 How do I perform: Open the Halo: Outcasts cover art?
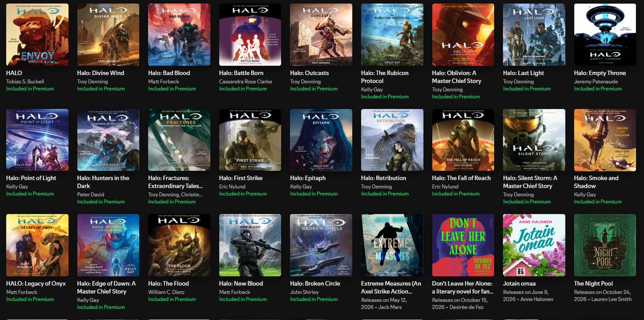coord(321,35)
